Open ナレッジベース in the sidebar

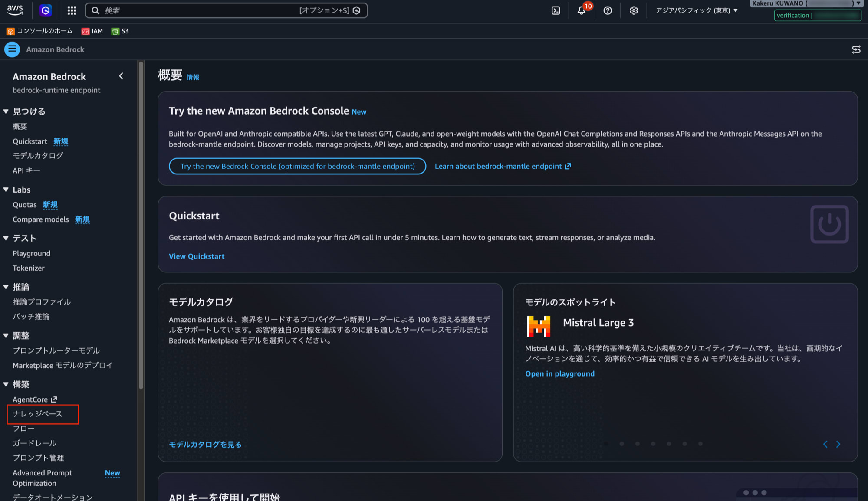pos(37,414)
